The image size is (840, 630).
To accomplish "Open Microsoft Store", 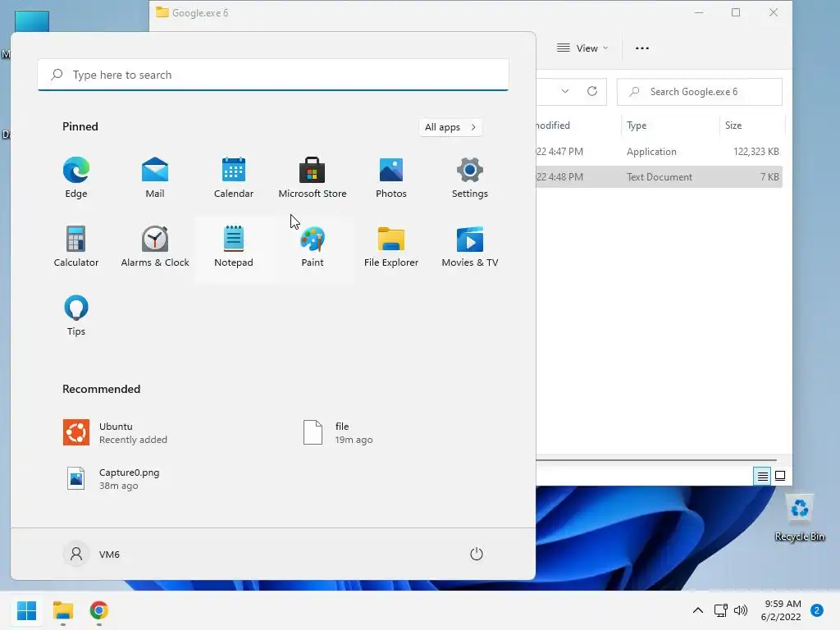I will 313,178.
